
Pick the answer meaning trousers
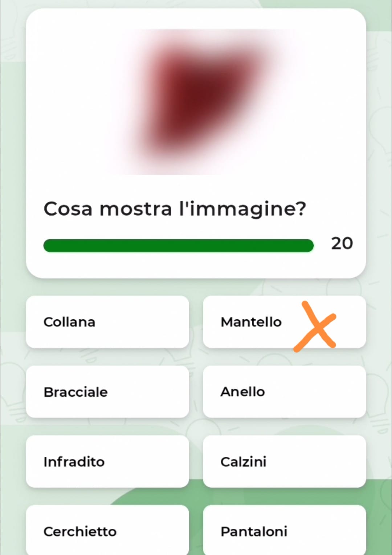[x=284, y=531]
